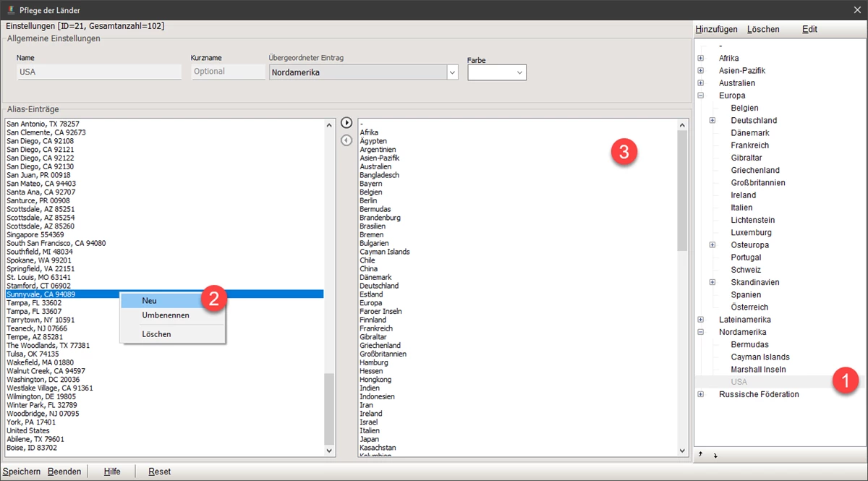Image resolution: width=868 pixels, height=481 pixels.
Task: Click scroll-down arrow of left alias list
Action: (330, 451)
